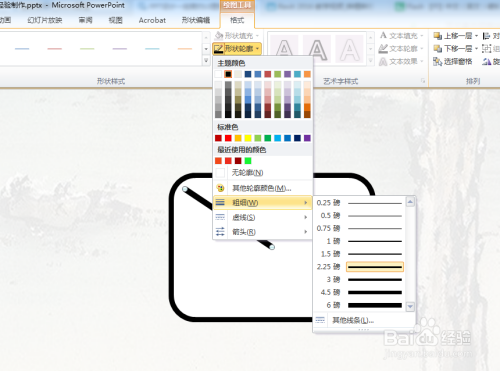Choose the cyan line shape style
The image size is (500, 371).
point(152,49)
